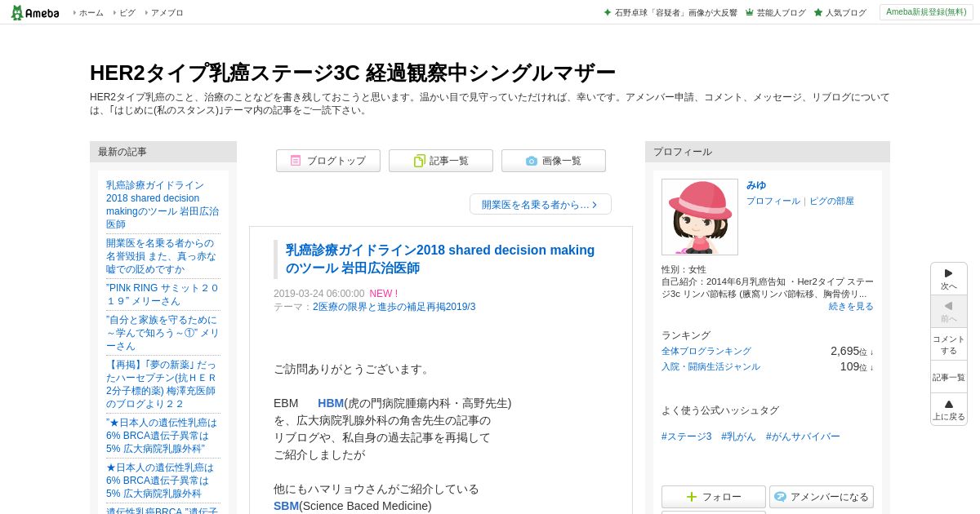Open the SBM link in article body
The width and height of the screenshot is (980, 514).
[x=286, y=506]
